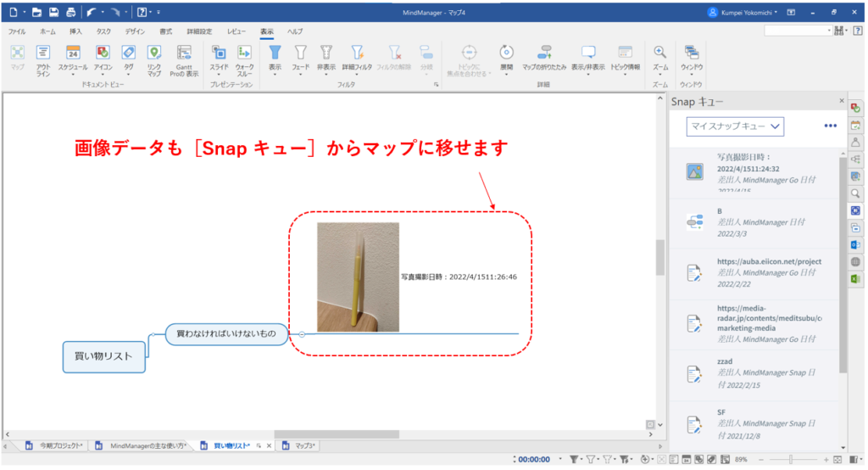Click マップの折りたたみ collapse map
Screen dimensions: 868x470
coord(544,59)
